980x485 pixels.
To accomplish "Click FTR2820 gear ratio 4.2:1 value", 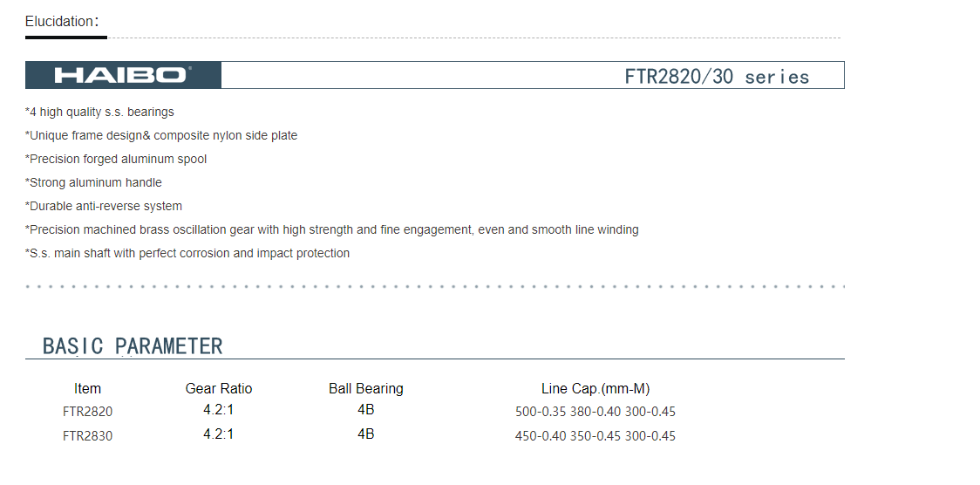I will point(218,410).
